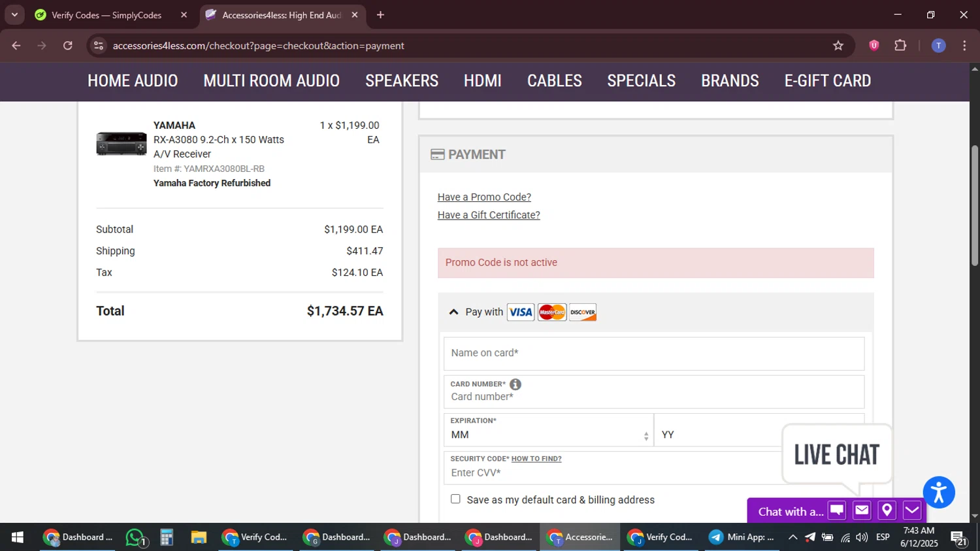Open the BRANDS menu
Screen dimensions: 980x551
[x=730, y=80]
